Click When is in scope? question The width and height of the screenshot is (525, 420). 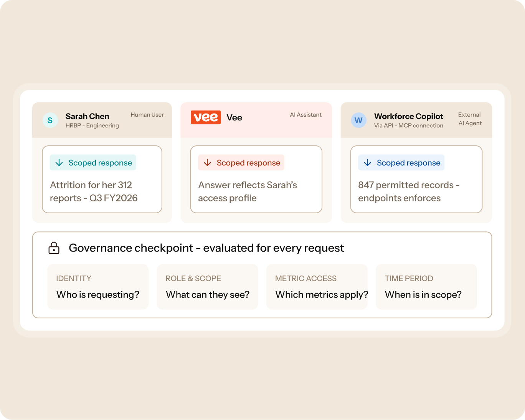pyautogui.click(x=423, y=295)
